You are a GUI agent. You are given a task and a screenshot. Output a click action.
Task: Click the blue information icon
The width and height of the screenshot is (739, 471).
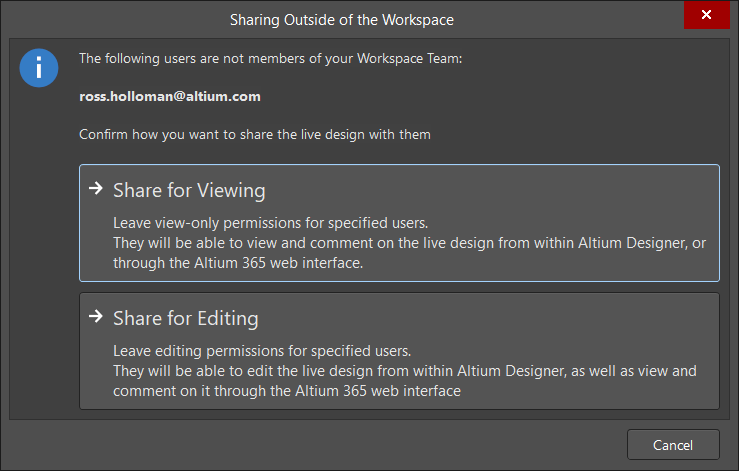coord(39,68)
